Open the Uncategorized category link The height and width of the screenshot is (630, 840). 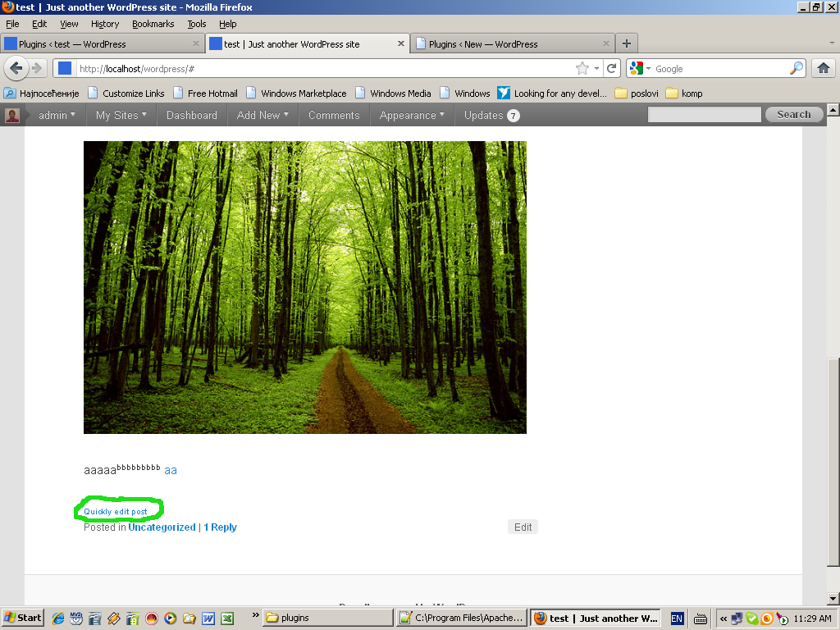pos(162,527)
